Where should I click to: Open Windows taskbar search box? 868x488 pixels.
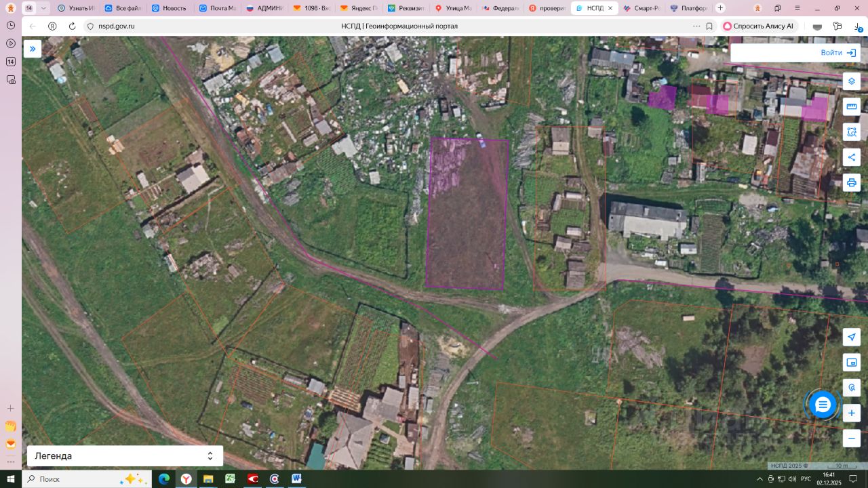85,479
